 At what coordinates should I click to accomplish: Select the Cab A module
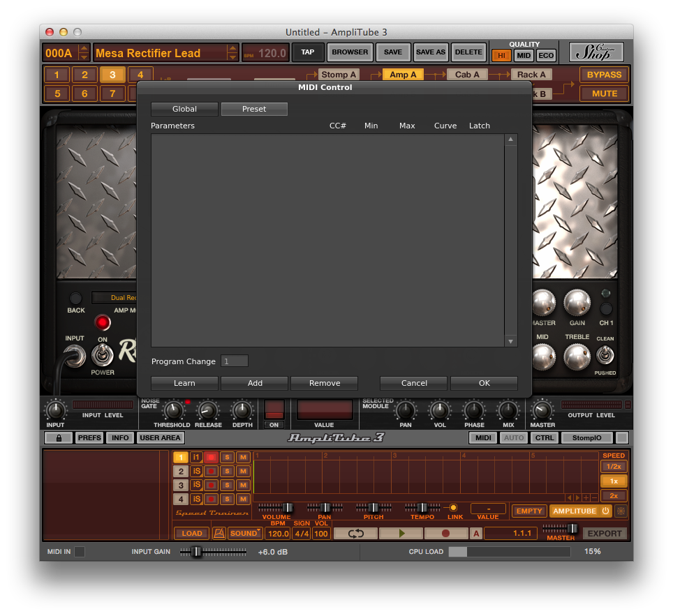467,75
